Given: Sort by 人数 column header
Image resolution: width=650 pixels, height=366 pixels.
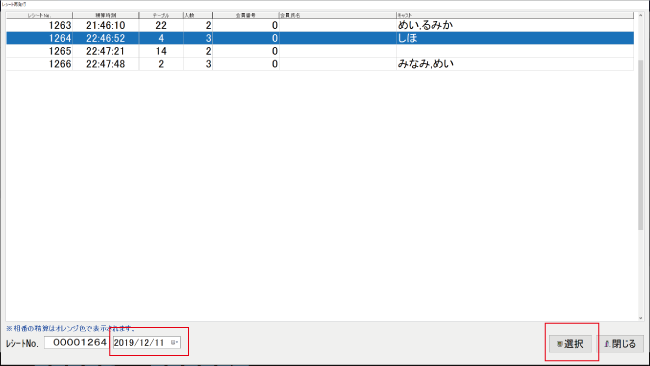Looking at the screenshot, I should 198,15.
